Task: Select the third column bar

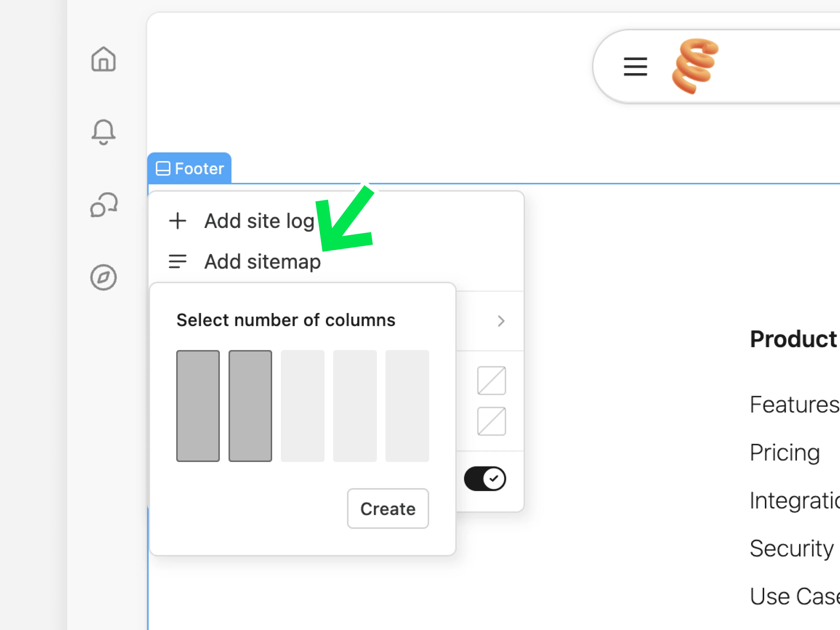Action: [x=303, y=406]
